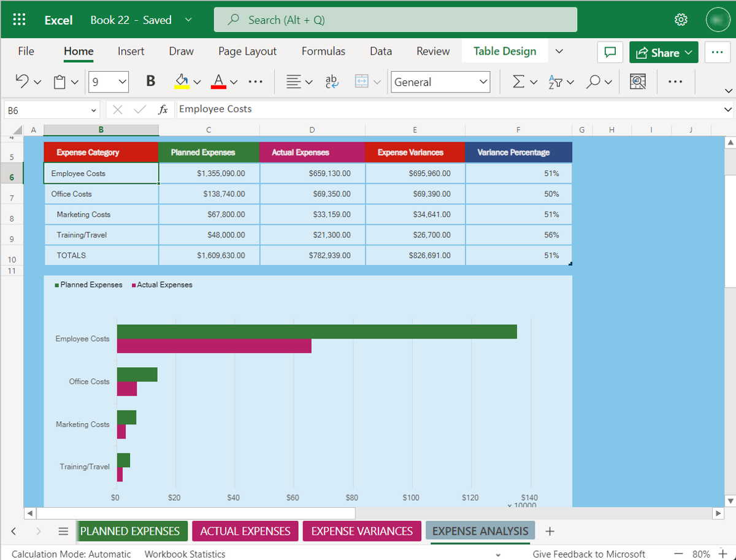This screenshot has width=736, height=560.
Task: Click Give Feedback to Microsoft link
Action: (x=589, y=554)
